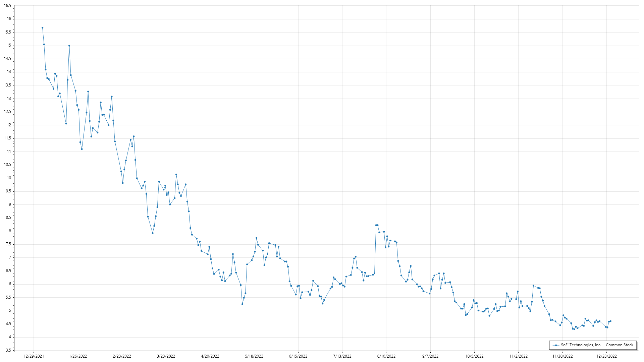Click the 1/26/2022 x-axis date label
The width and height of the screenshot is (644, 362).
point(78,356)
